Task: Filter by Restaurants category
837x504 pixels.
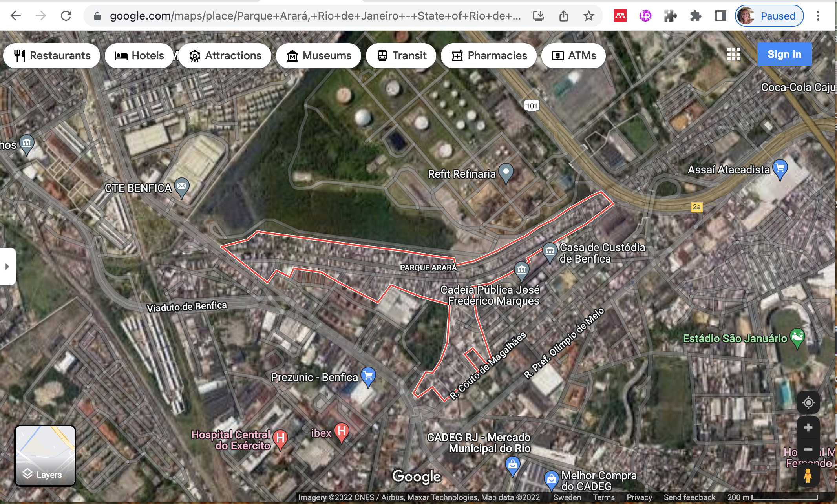Action: point(52,56)
